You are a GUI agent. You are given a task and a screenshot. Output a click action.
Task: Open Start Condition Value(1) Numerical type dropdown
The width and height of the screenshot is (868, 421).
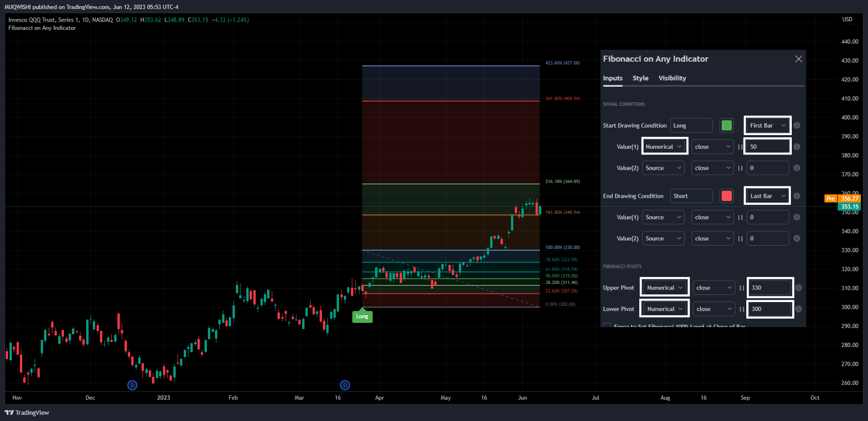coord(663,146)
